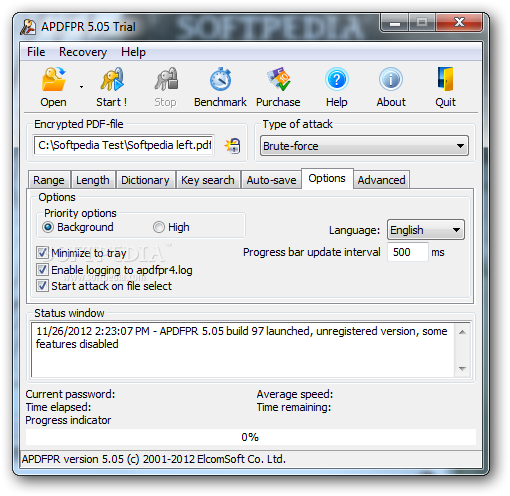Click the browse encrypted PDF file icon
Image resolution: width=510 pixels, height=496 pixels.
[233, 146]
